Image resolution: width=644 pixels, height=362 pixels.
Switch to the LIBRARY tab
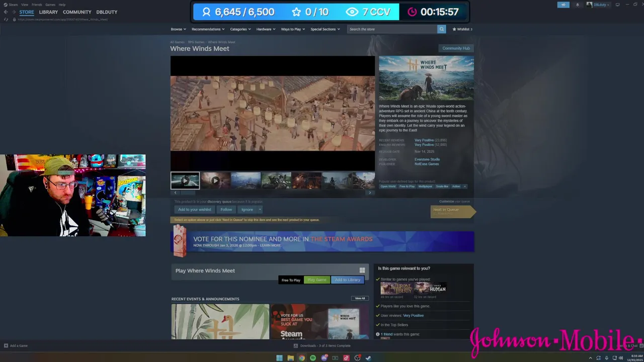[x=48, y=12]
